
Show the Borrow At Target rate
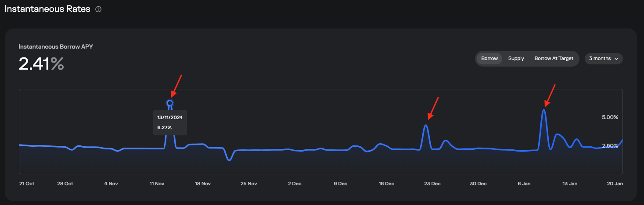(554, 58)
